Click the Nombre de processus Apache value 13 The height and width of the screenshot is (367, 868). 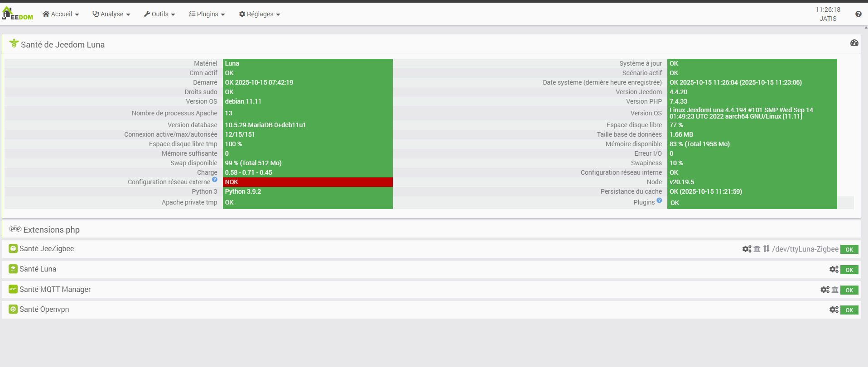229,113
